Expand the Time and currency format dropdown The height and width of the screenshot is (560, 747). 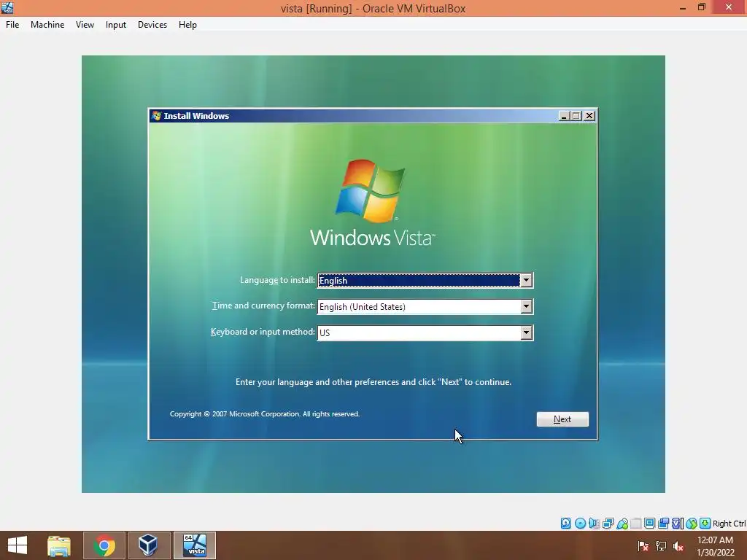click(526, 307)
